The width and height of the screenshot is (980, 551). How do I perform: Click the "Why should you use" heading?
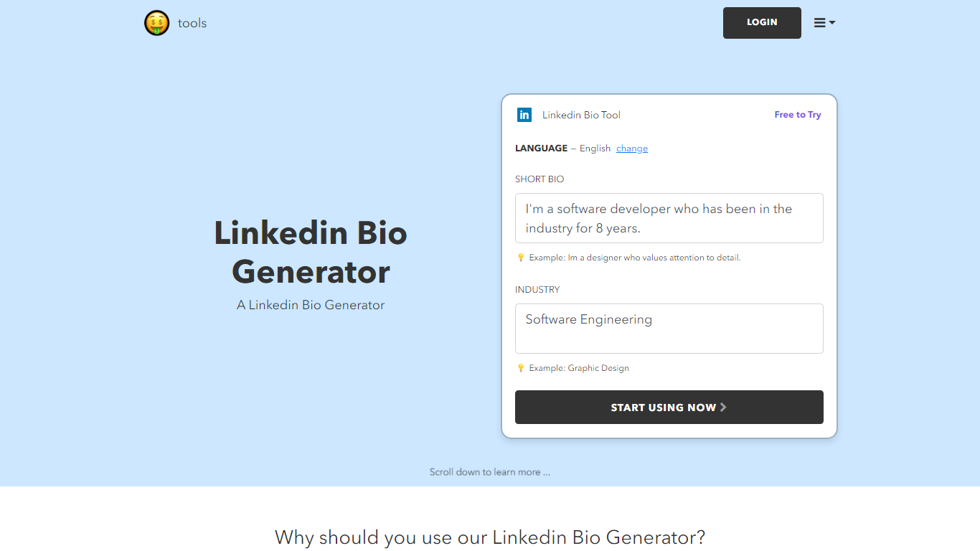click(x=490, y=537)
